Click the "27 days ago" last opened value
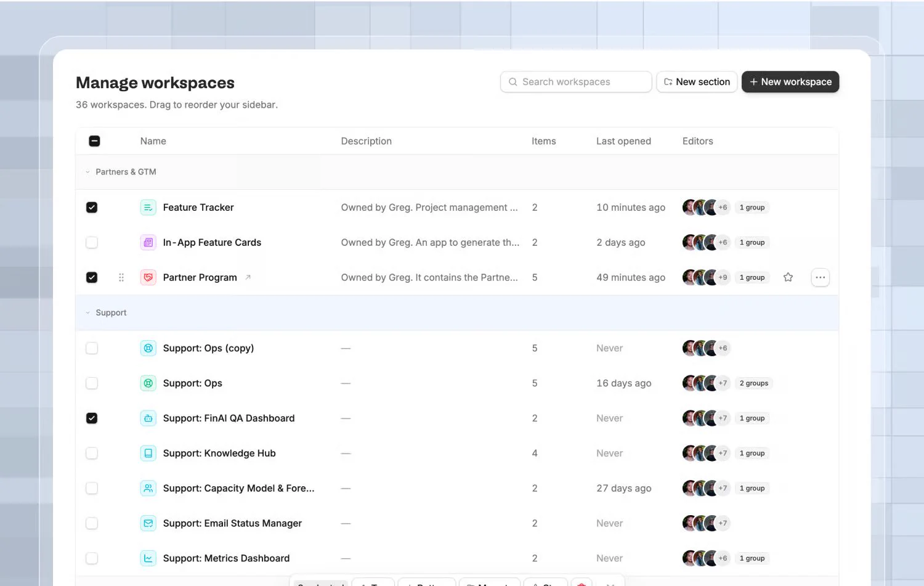924x586 pixels. click(624, 489)
